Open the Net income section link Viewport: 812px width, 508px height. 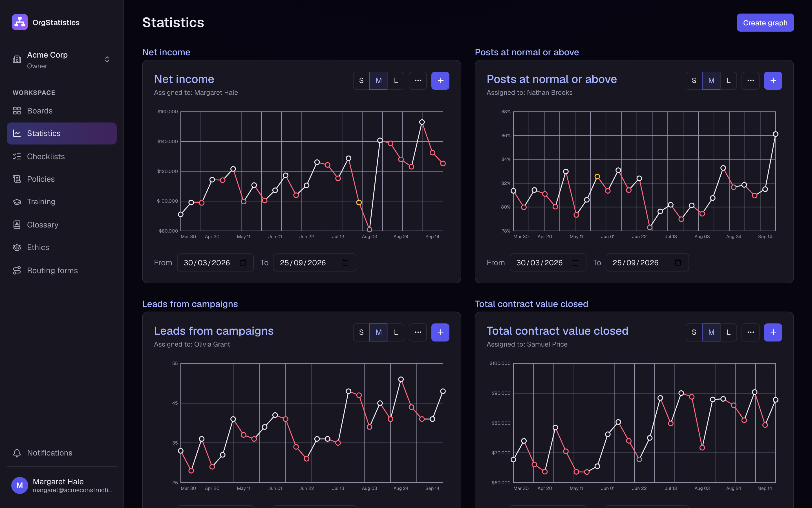click(x=166, y=52)
